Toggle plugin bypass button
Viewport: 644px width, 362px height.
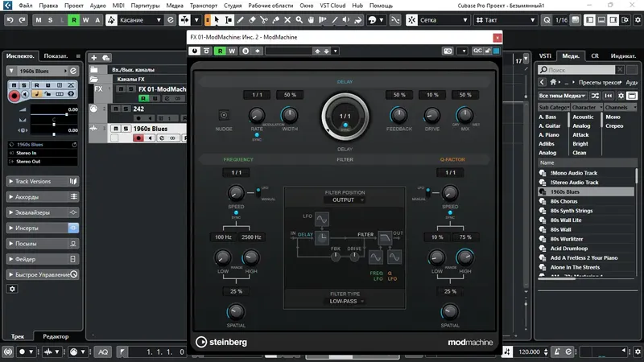pos(207,51)
